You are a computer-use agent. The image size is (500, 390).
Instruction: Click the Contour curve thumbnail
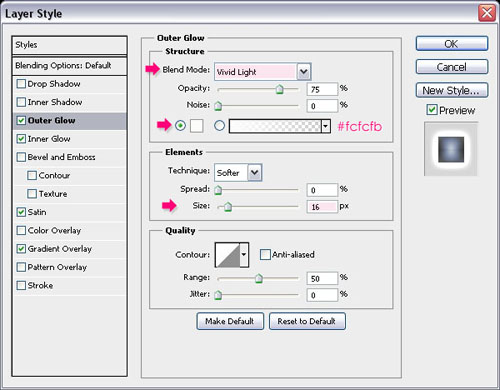[x=228, y=255]
